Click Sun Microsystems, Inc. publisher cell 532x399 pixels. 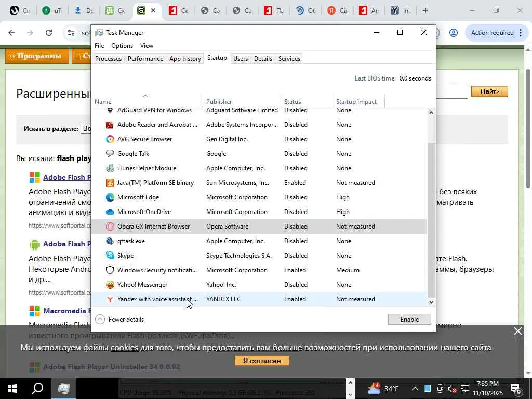237,183
